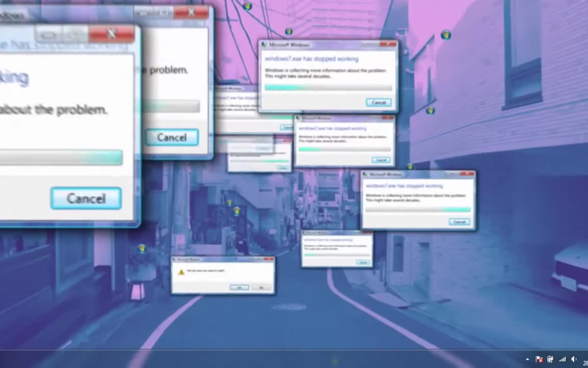Viewport: 588px width, 368px height.
Task: Expand the hidden tray icons arrow
Action: click(x=527, y=359)
